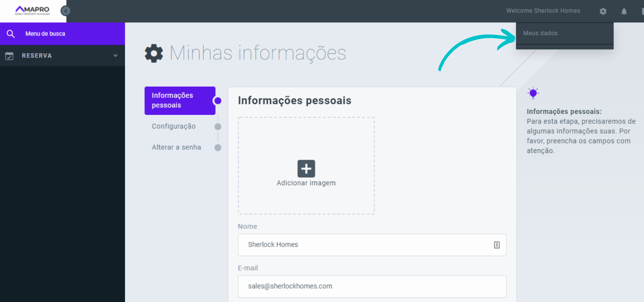Click the contact card icon in the Nome field

[x=496, y=245]
